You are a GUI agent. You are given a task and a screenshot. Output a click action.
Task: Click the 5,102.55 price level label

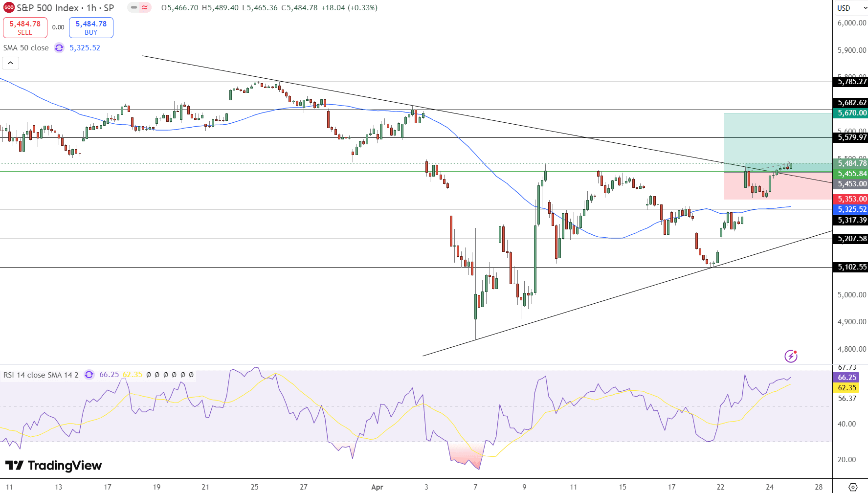(850, 267)
